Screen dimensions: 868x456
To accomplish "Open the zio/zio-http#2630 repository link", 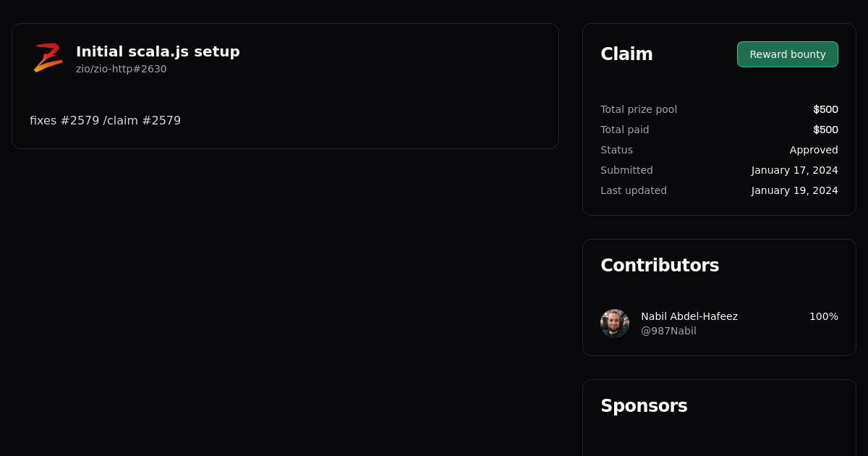I will pos(121,69).
